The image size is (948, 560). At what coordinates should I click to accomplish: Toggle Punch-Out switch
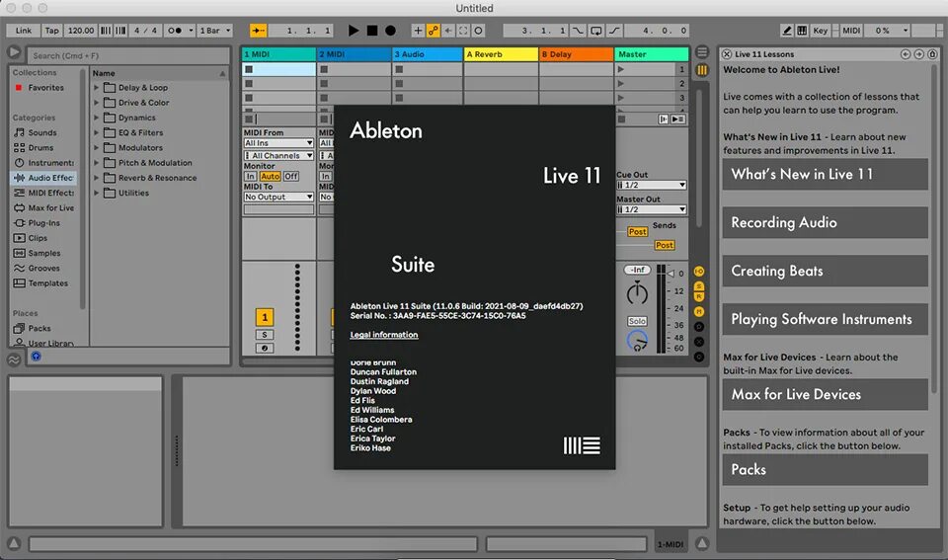click(x=614, y=31)
